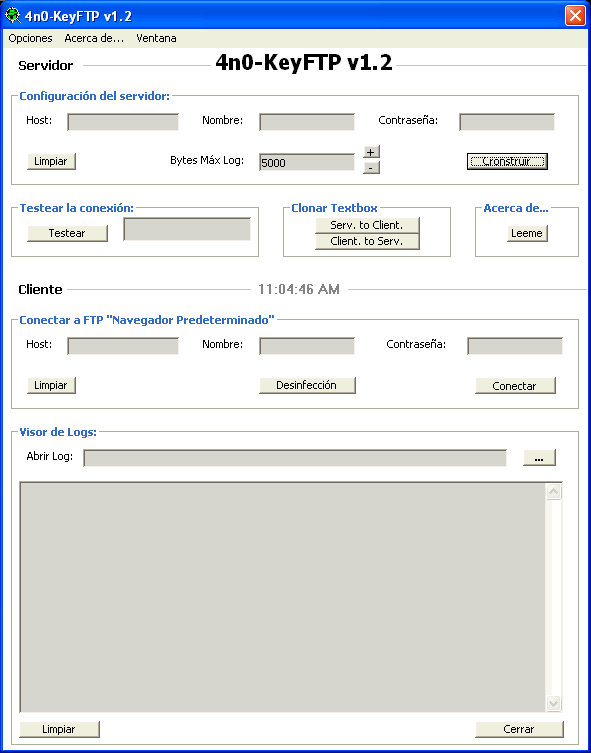The image size is (591, 753).
Task: Click the Cronstruir button
Action: [x=507, y=161]
